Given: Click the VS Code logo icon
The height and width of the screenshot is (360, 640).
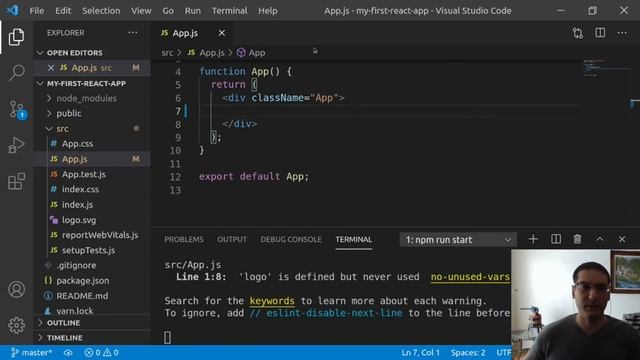Looking at the screenshot, I should (x=12, y=10).
